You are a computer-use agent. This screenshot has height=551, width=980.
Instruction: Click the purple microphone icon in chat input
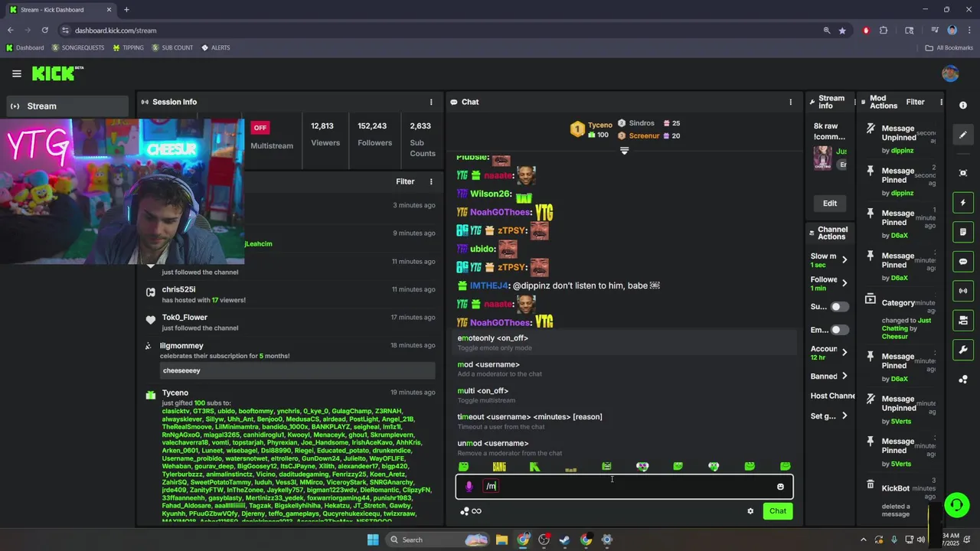469,487
